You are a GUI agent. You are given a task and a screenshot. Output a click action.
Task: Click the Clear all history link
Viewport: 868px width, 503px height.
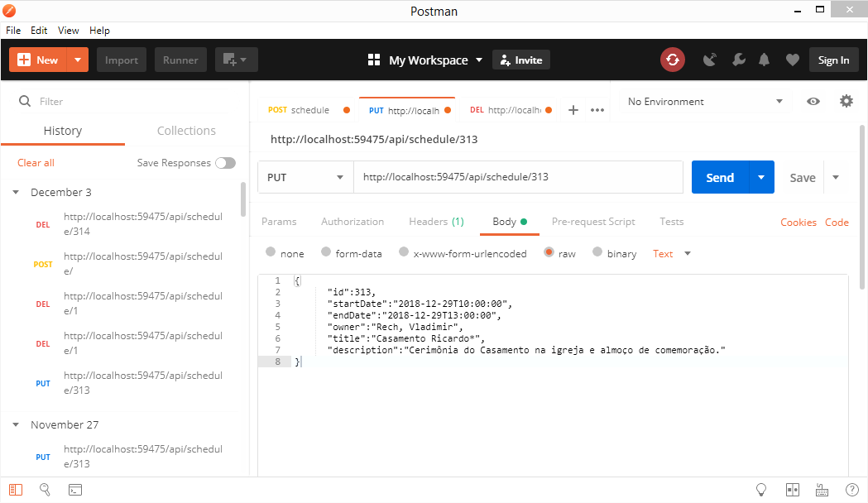coord(36,162)
